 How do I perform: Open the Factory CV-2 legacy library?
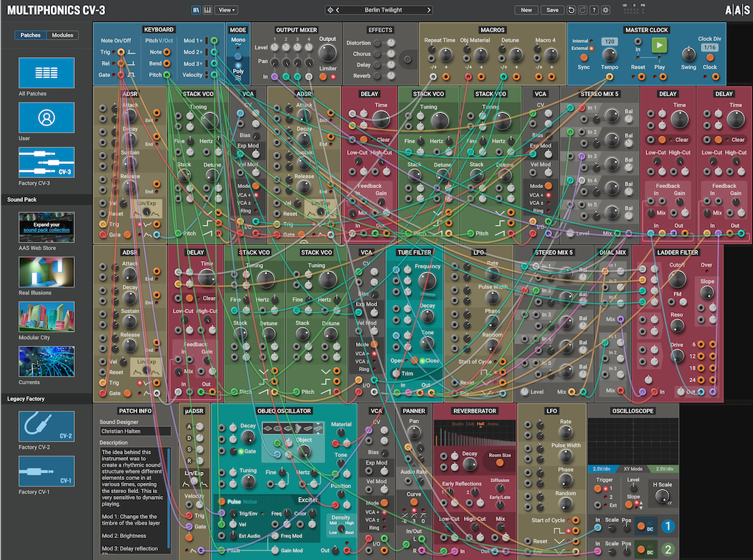point(46,426)
